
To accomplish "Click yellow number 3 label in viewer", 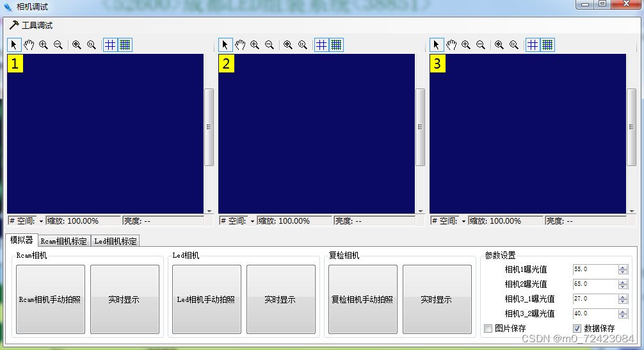I will point(437,63).
